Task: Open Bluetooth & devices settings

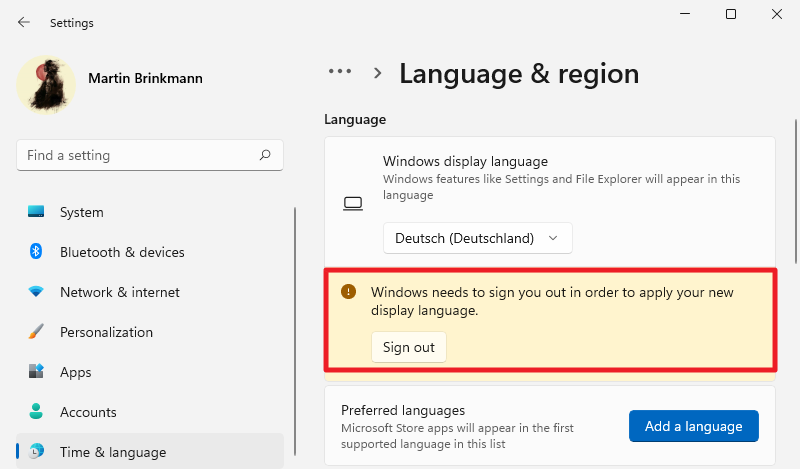Action: pyautogui.click(x=150, y=252)
